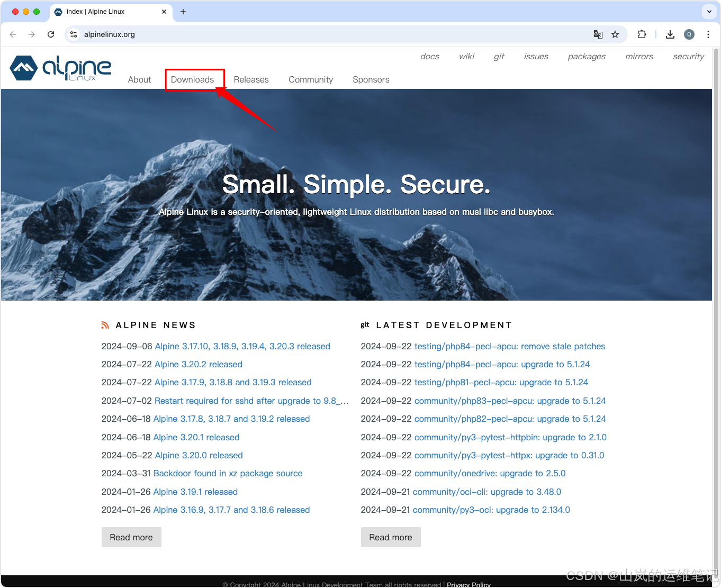Image resolution: width=721 pixels, height=588 pixels.
Task: Open 'community/py3-pytest-httpbin: upgrade to 2.1.0' commit
Action: [x=510, y=437]
